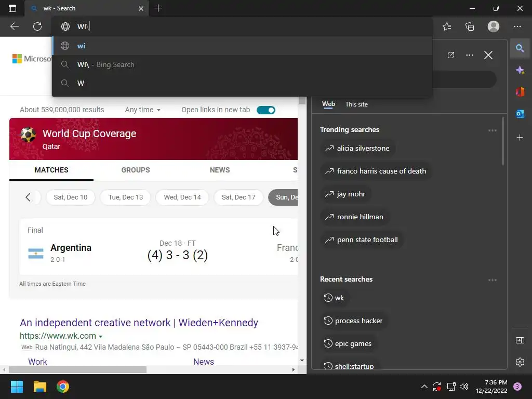
Task: Search trending 'franco harris cause of death'
Action: [376, 171]
